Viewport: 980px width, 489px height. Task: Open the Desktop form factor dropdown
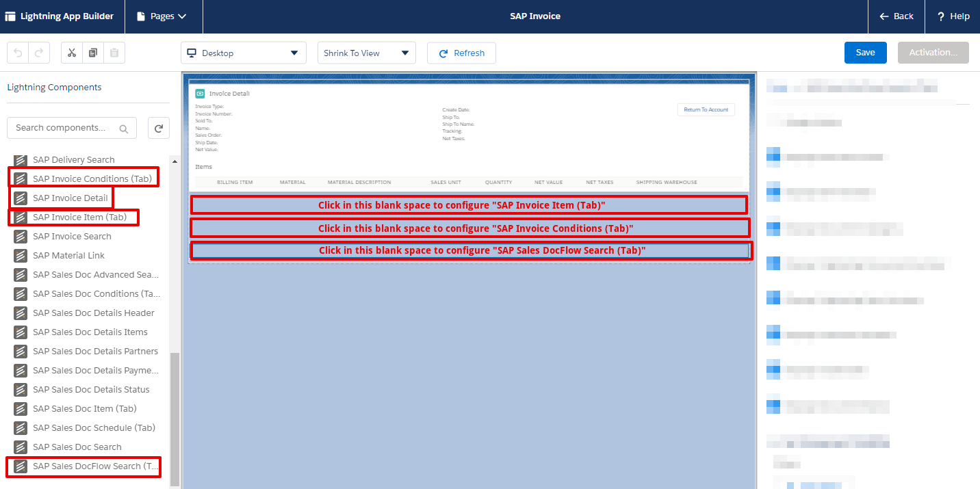[x=243, y=53]
